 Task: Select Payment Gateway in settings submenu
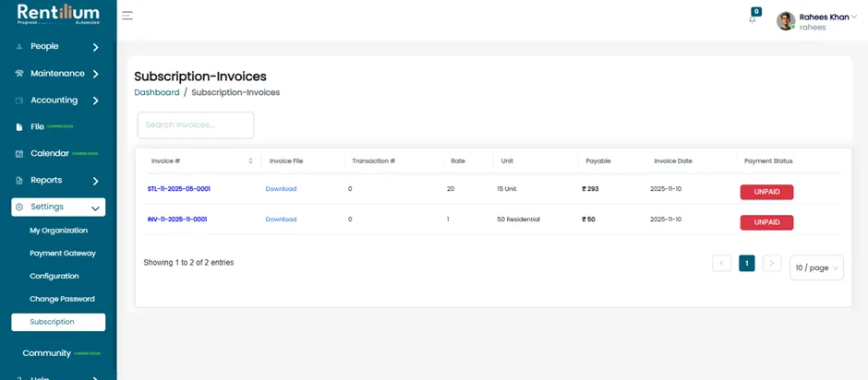[x=63, y=254]
